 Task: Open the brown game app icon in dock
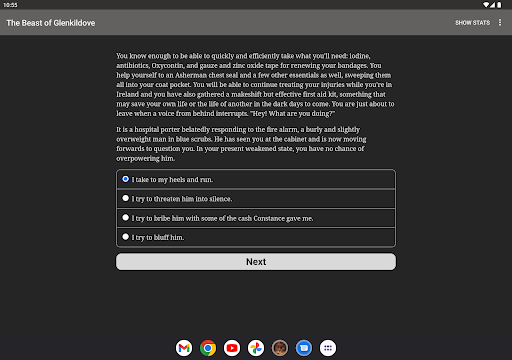(280, 348)
